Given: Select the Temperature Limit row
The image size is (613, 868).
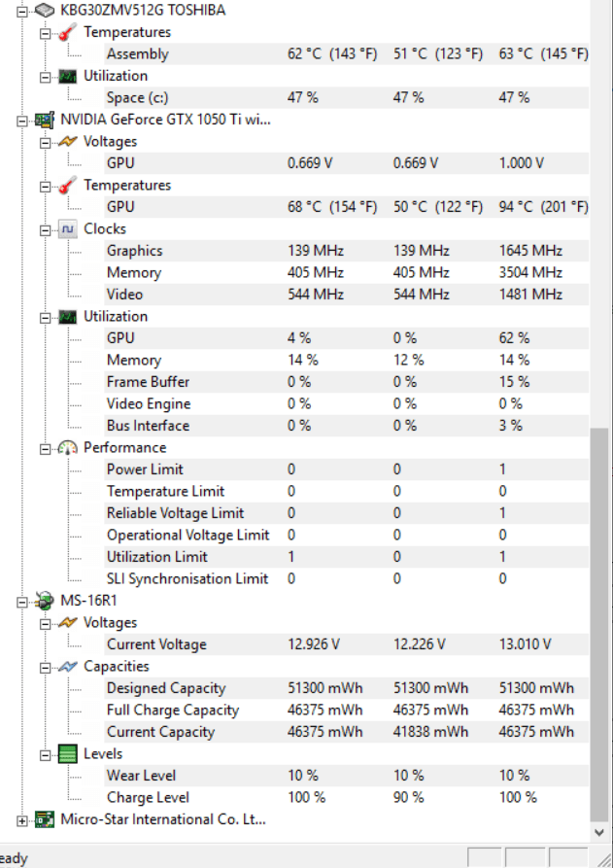Looking at the screenshot, I should pos(347,492).
